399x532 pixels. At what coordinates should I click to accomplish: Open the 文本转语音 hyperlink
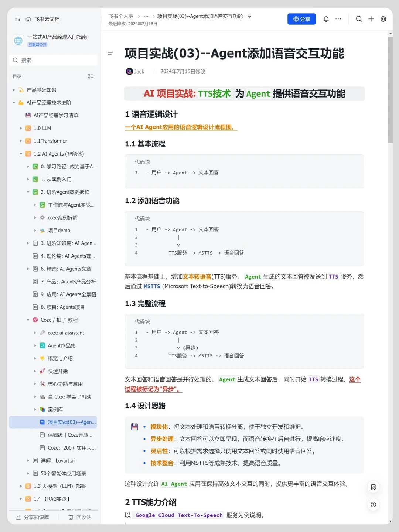point(197,277)
